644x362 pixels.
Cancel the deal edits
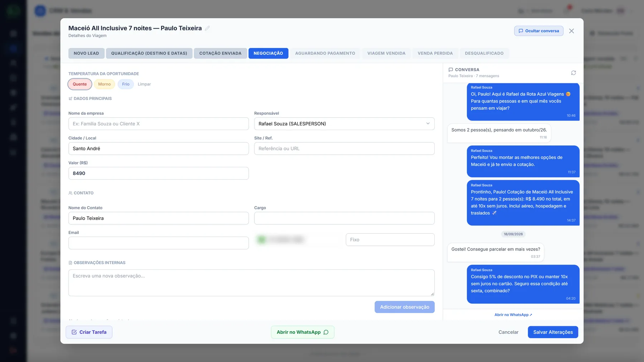508,332
